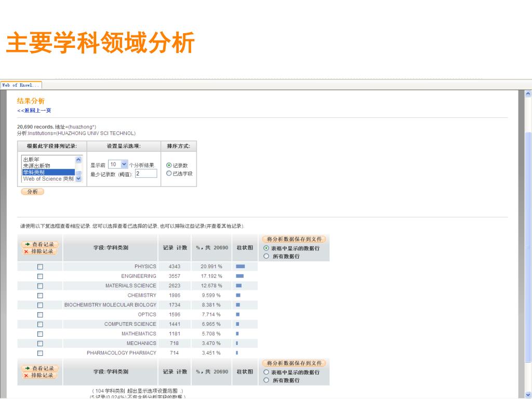The width and height of the screenshot is (532, 399).
Task: Click COMPUTER SCIENCE category name
Action: [130, 324]
